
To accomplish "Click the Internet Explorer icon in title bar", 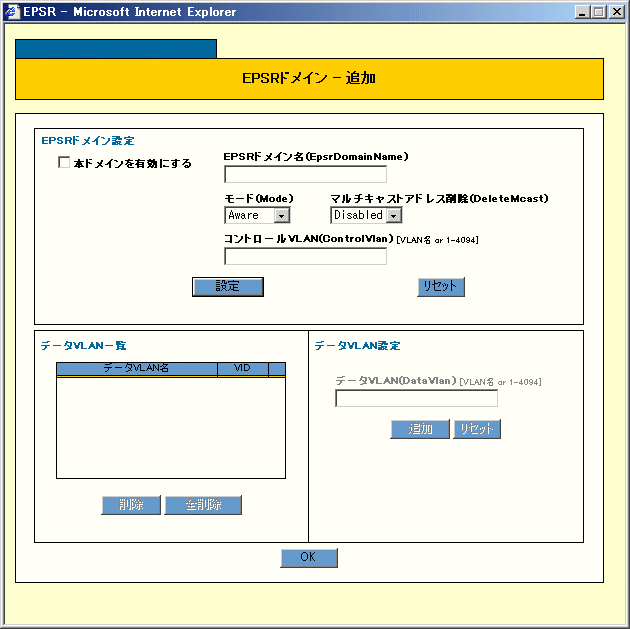I will 12,12.
